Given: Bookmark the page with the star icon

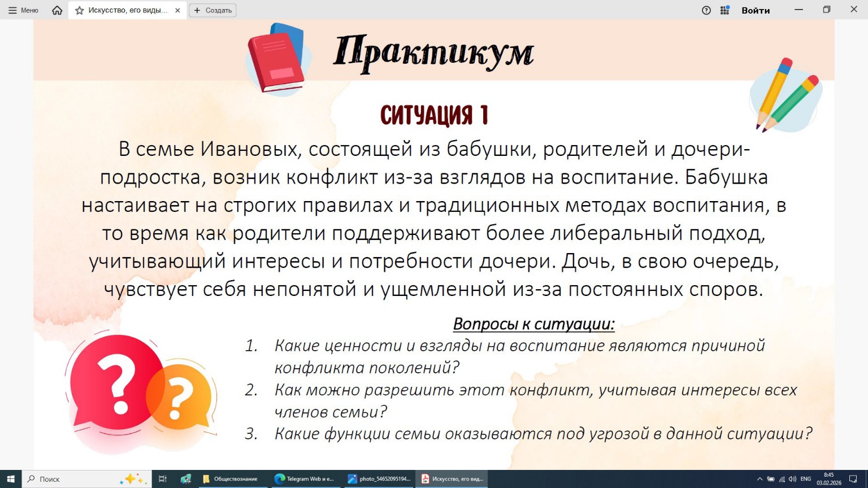Looking at the screenshot, I should point(79,10).
